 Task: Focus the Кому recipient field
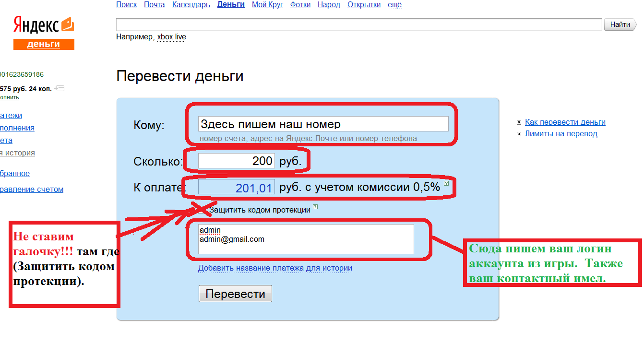(x=323, y=124)
